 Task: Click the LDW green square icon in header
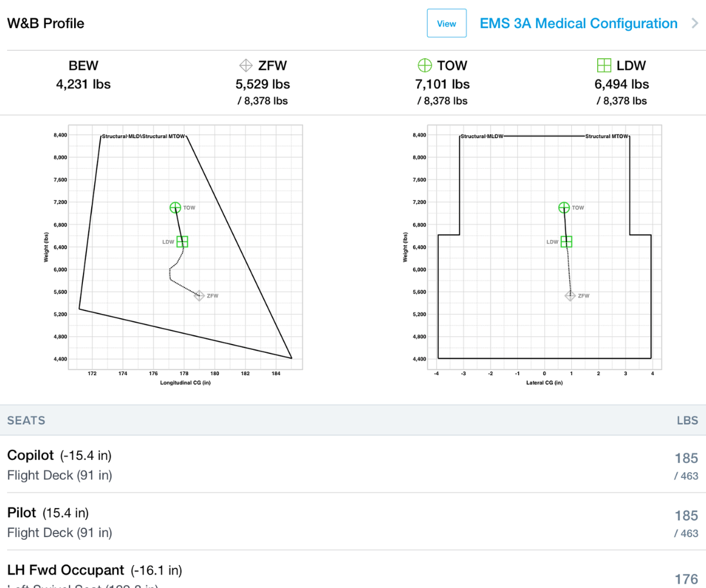coord(604,65)
